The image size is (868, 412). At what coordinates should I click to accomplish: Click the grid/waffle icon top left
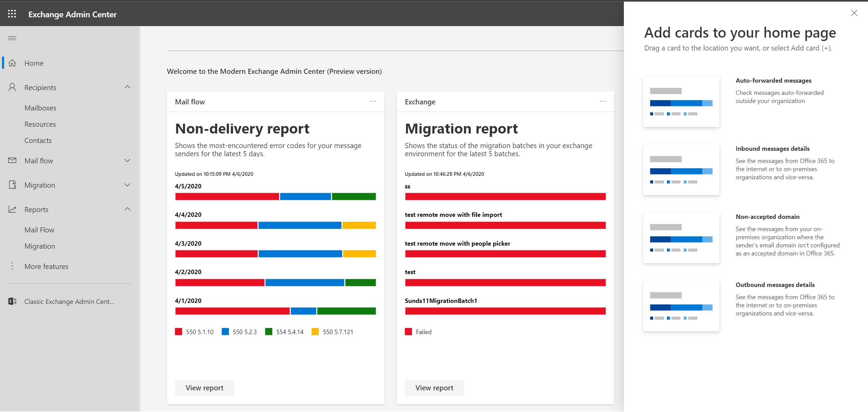click(x=12, y=13)
